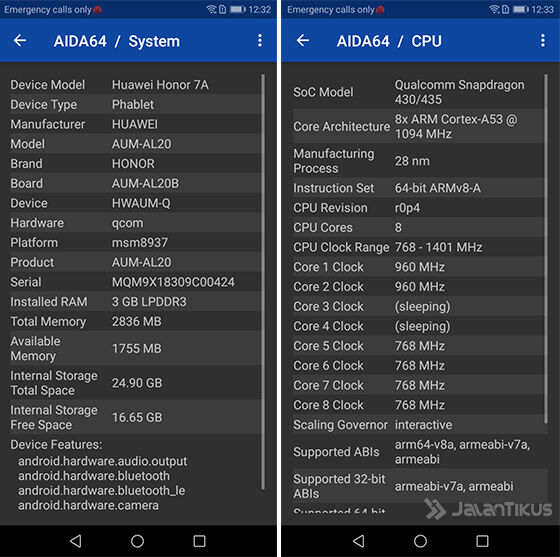Tap battery icon in right status bar
This screenshot has height=557, width=560.
coord(520,9)
